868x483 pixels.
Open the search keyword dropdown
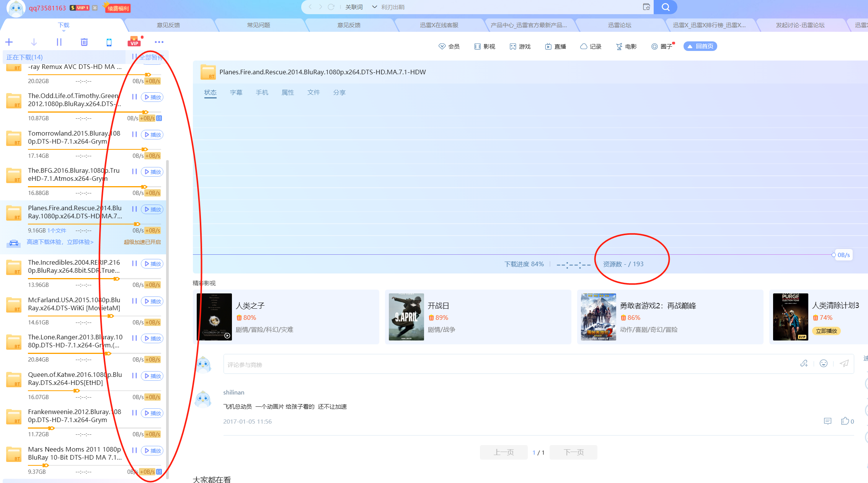pyautogui.click(x=374, y=7)
